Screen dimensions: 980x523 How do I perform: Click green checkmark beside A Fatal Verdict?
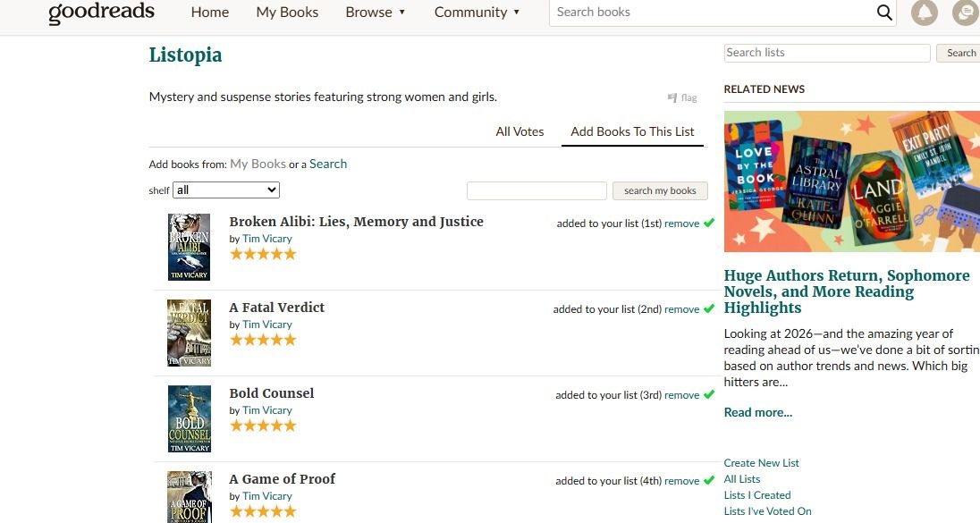coord(709,308)
